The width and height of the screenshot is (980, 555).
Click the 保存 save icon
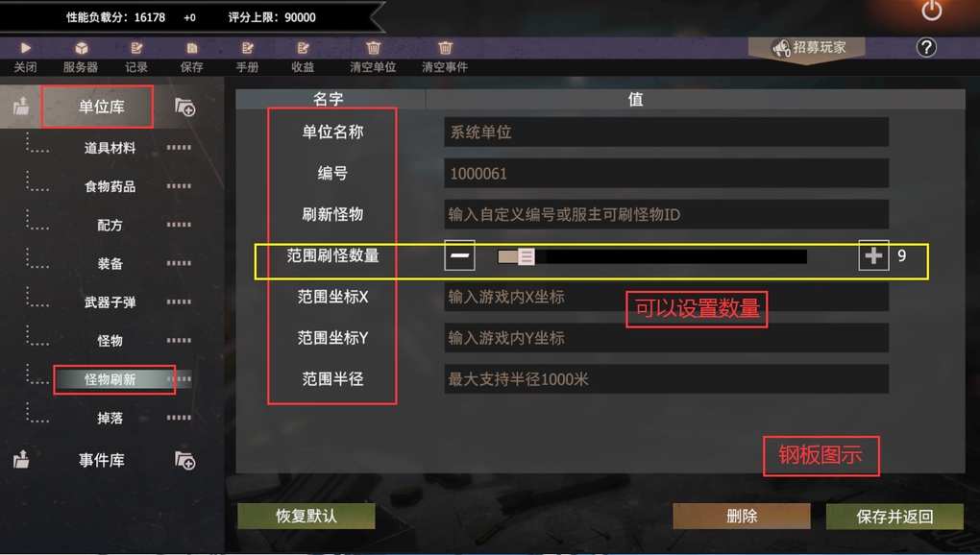click(x=192, y=48)
